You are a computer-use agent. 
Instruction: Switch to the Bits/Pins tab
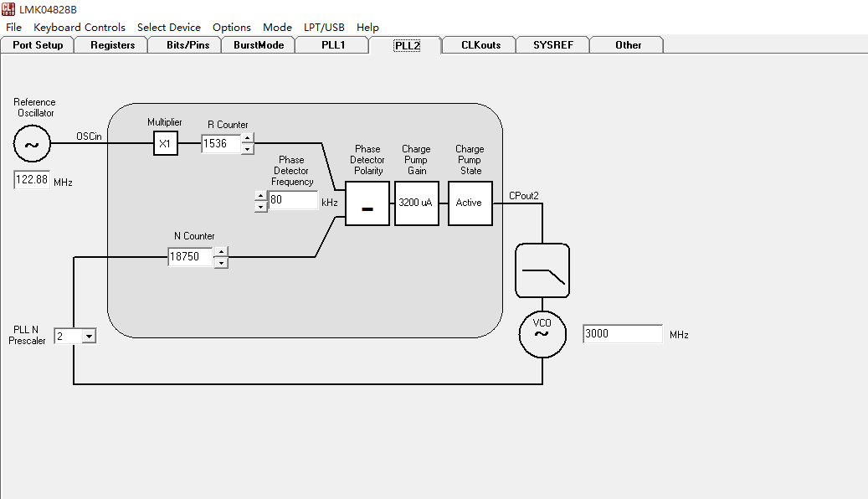tap(187, 45)
